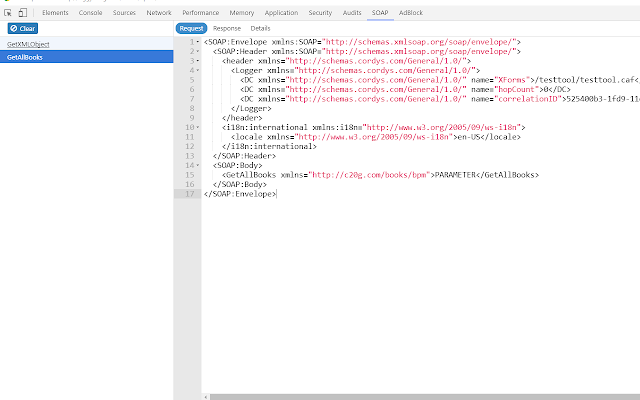Clear the SOAP request list
The image size is (640, 400).
click(23, 29)
